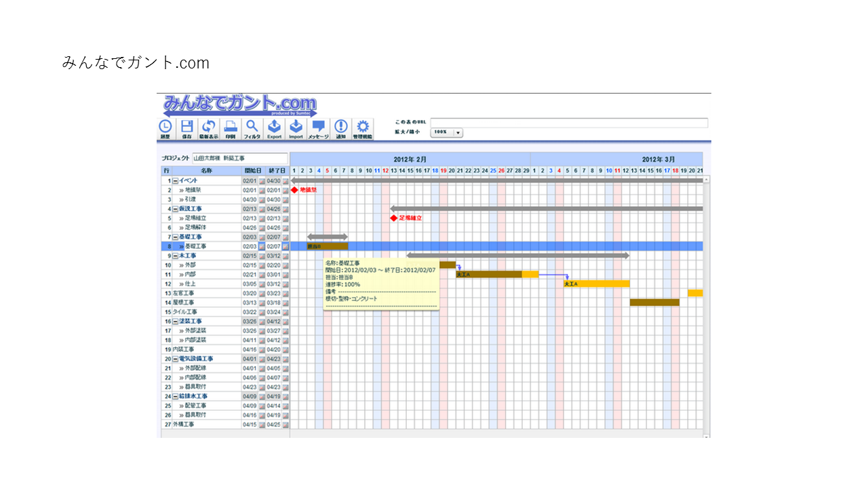Screen dimensions: 868x488
Task: Open end date calendar icon for row 8
Action: coord(285,247)
